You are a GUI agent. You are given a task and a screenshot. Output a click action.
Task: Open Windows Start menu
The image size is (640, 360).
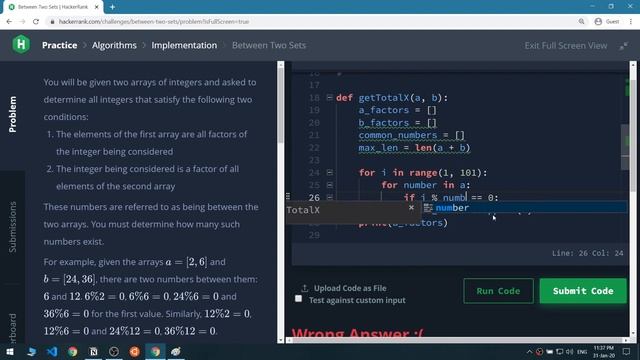[x=10, y=352]
